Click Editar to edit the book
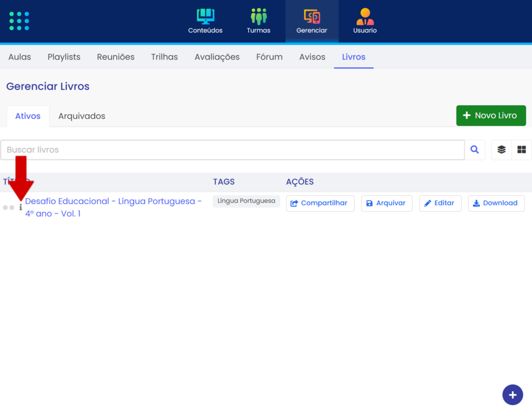This screenshot has height=414, width=532. [440, 203]
